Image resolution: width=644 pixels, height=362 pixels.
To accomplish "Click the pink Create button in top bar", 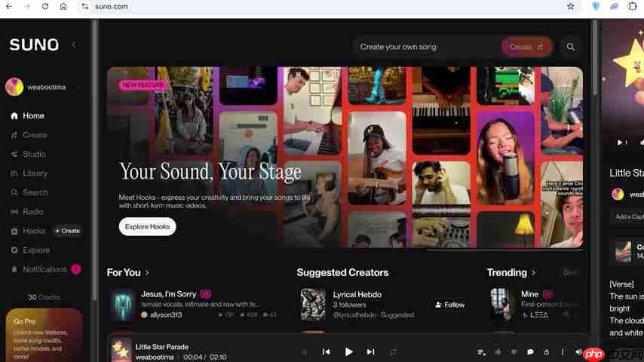I will (526, 47).
